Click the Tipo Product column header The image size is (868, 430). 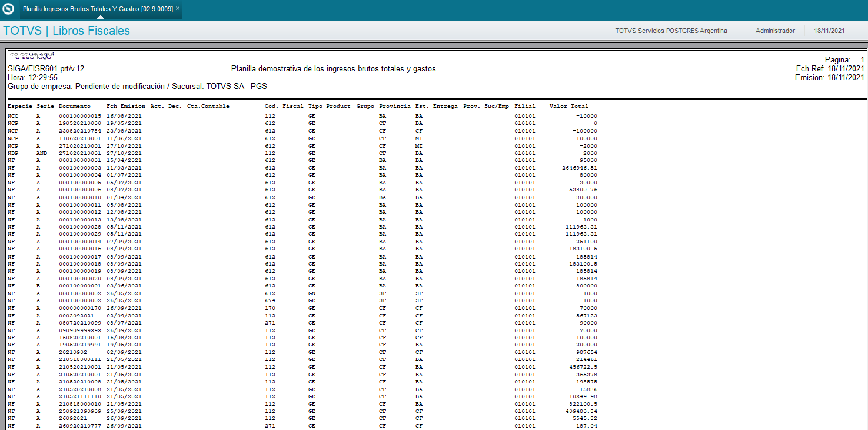coord(329,107)
